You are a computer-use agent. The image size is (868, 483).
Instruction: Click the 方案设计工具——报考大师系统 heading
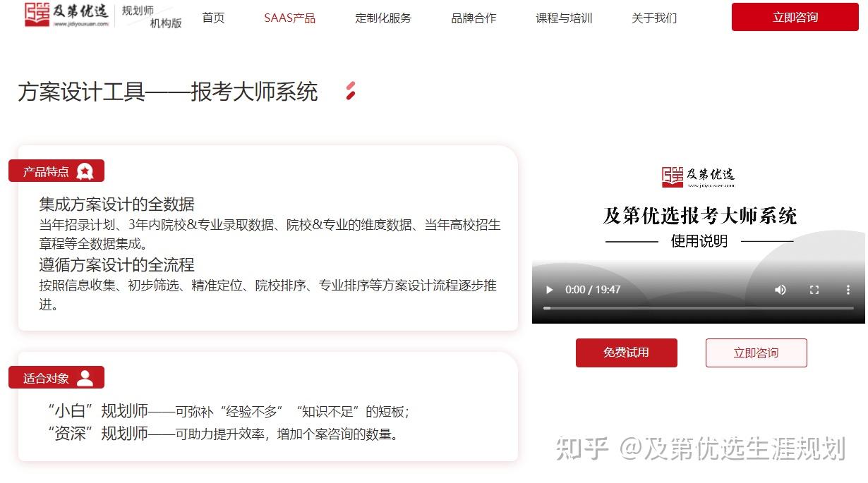[x=168, y=92]
